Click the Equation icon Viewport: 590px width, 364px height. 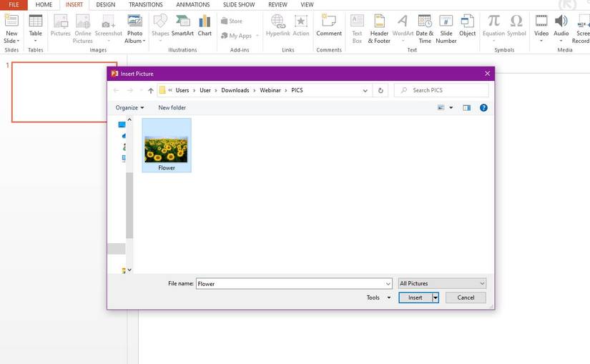pos(493,21)
